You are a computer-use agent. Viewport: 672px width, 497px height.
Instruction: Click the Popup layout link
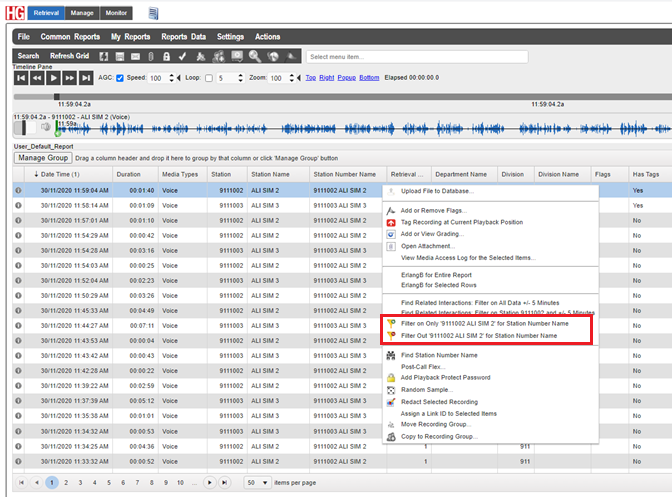pos(347,78)
